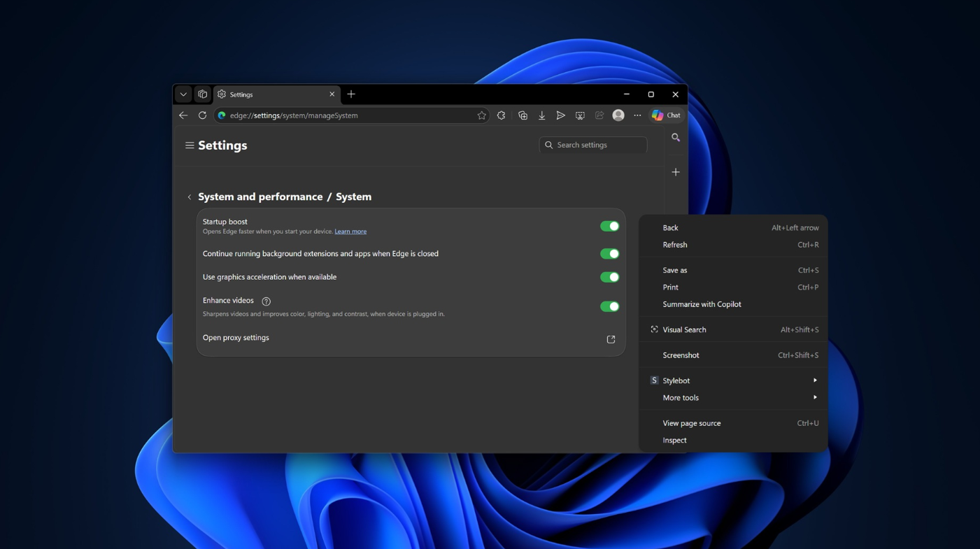Open the Settings hamburger navigation menu
Image resolution: width=980 pixels, height=549 pixels.
(190, 145)
